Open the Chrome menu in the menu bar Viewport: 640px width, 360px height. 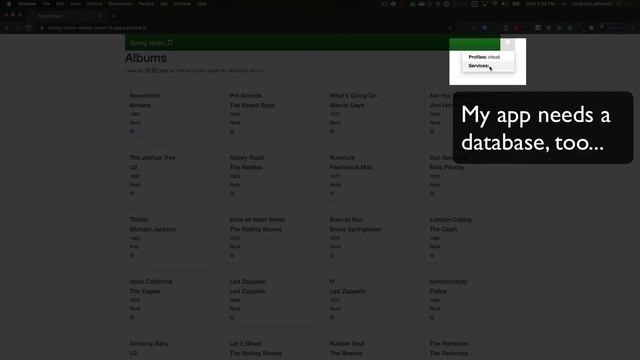[x=27, y=4]
